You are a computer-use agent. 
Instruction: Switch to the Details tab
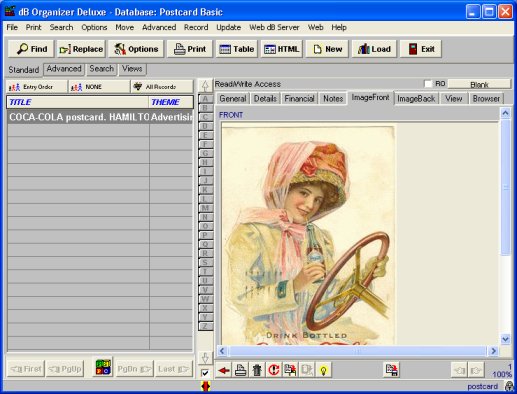click(265, 99)
